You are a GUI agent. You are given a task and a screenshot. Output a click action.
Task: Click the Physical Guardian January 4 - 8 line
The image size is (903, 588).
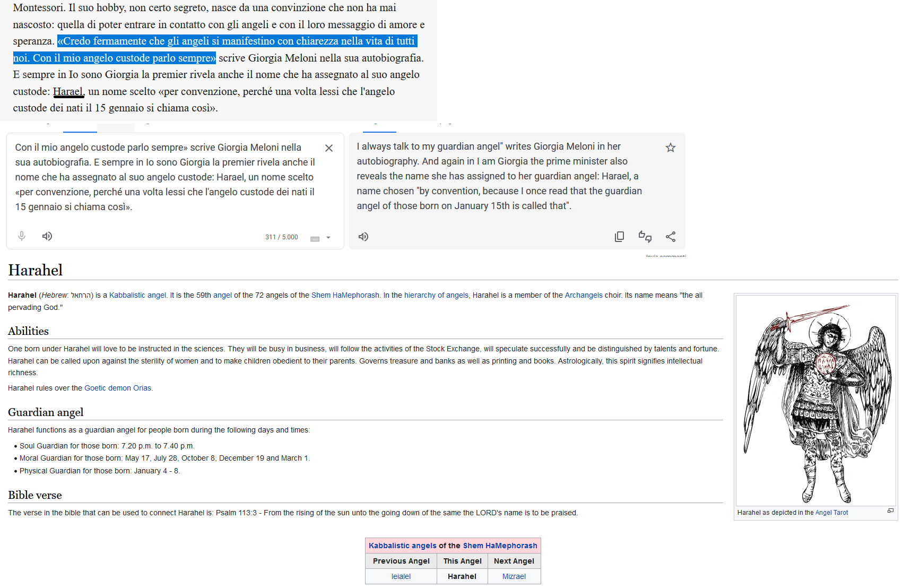click(x=100, y=471)
